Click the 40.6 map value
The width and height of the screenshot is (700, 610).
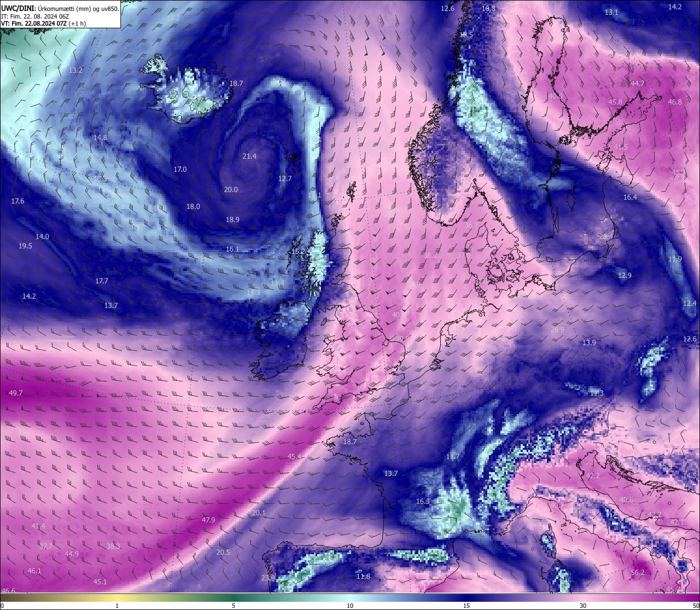pos(626,499)
